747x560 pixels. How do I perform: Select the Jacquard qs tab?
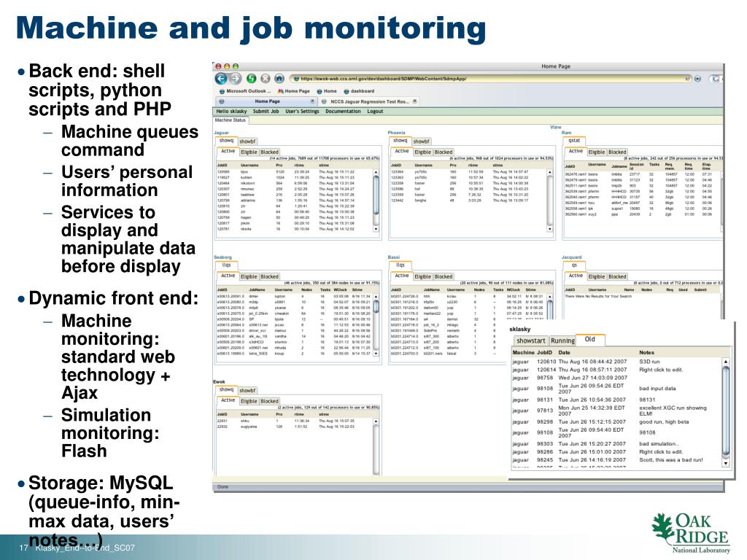coord(575,265)
